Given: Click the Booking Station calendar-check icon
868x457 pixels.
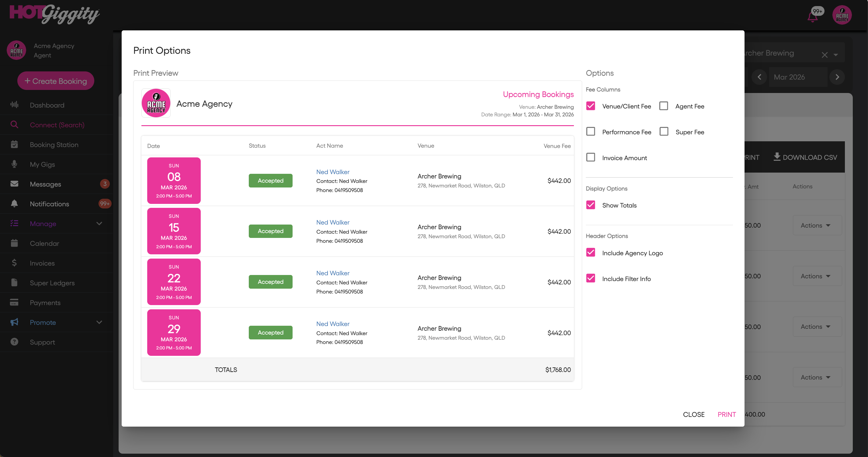Looking at the screenshot, I should (14, 144).
